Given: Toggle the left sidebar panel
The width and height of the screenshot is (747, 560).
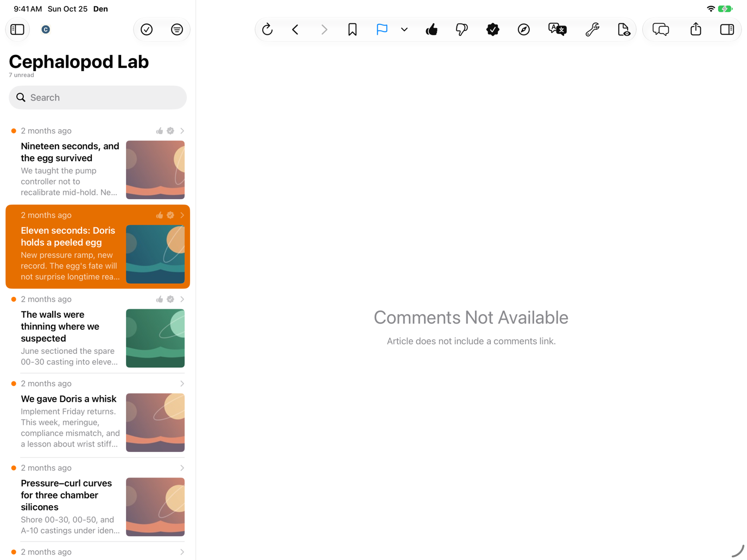Looking at the screenshot, I should coord(17,29).
